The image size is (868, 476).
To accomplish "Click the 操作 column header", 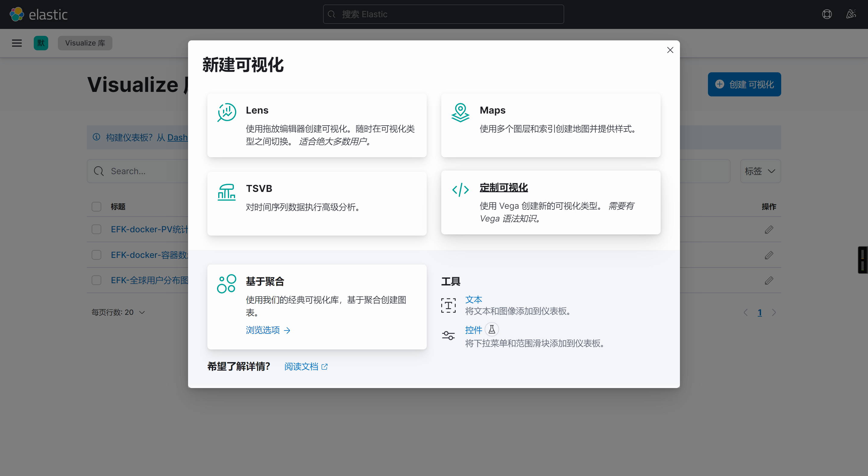I will pyautogui.click(x=769, y=206).
